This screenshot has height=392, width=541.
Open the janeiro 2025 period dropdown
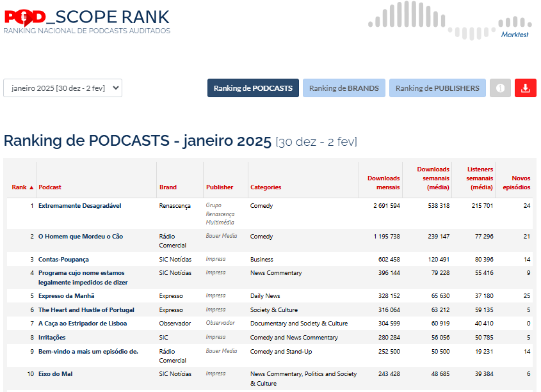point(63,88)
